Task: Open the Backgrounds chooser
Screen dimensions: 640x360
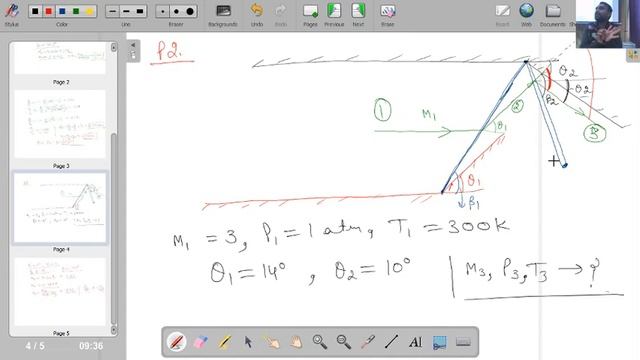Action: tap(223, 15)
